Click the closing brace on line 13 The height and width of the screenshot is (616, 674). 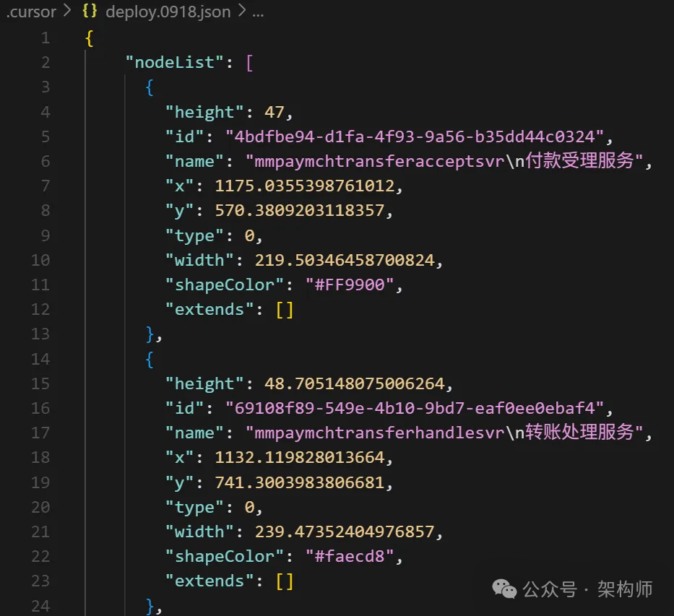(x=150, y=334)
